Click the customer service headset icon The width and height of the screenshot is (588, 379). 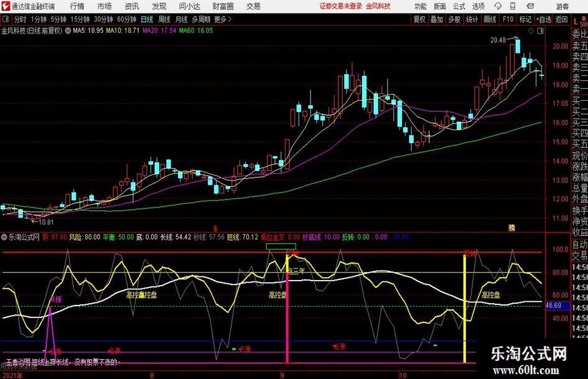[x=498, y=6]
